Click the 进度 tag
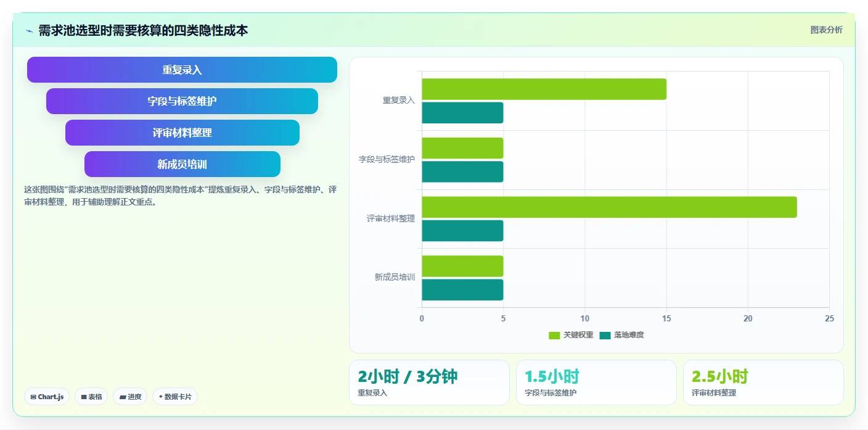Screen dimensions: 868x430 (130, 397)
